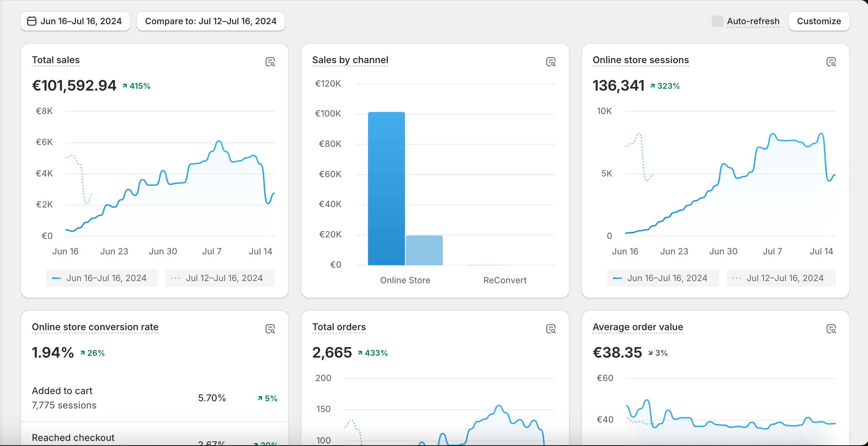Image resolution: width=868 pixels, height=446 pixels.
Task: Toggle Jul 12–Jul 16 legend in sessions chart
Action: pos(781,278)
